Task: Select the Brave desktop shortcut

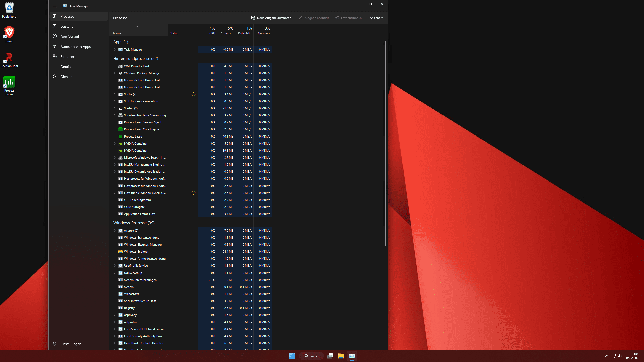Action: (9, 34)
